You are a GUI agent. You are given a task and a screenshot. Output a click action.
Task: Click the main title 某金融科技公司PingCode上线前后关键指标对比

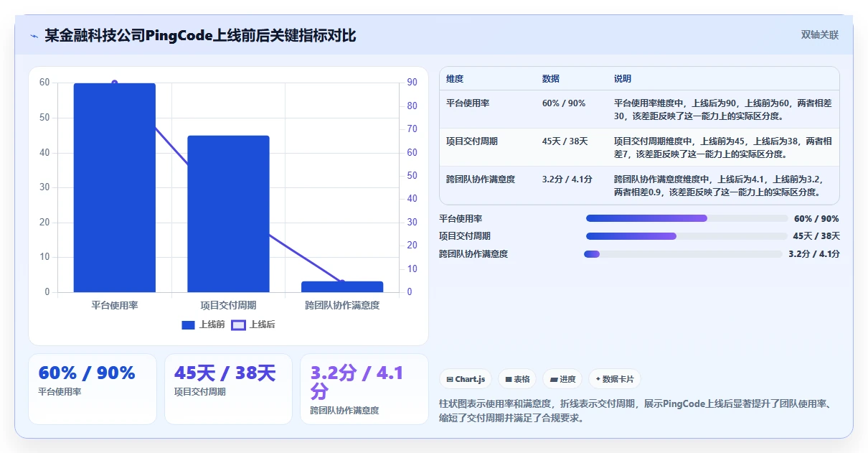200,35
